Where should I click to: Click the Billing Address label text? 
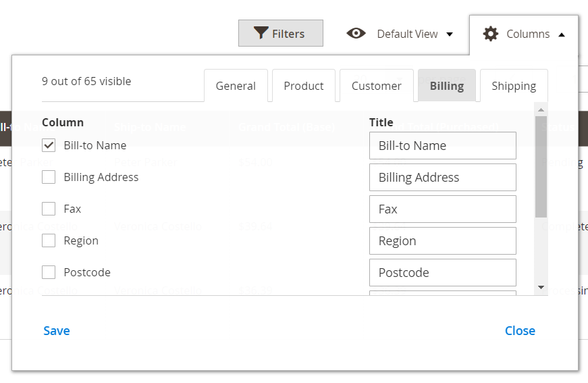(x=101, y=177)
